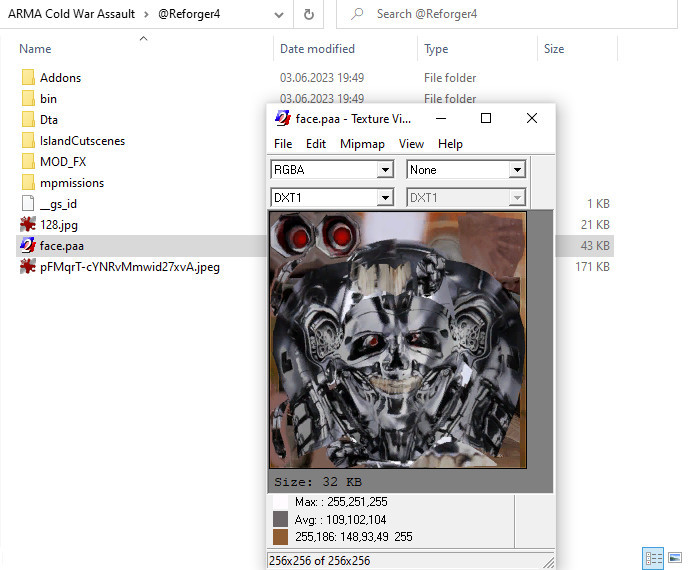Click the search magnifier icon

click(x=357, y=14)
